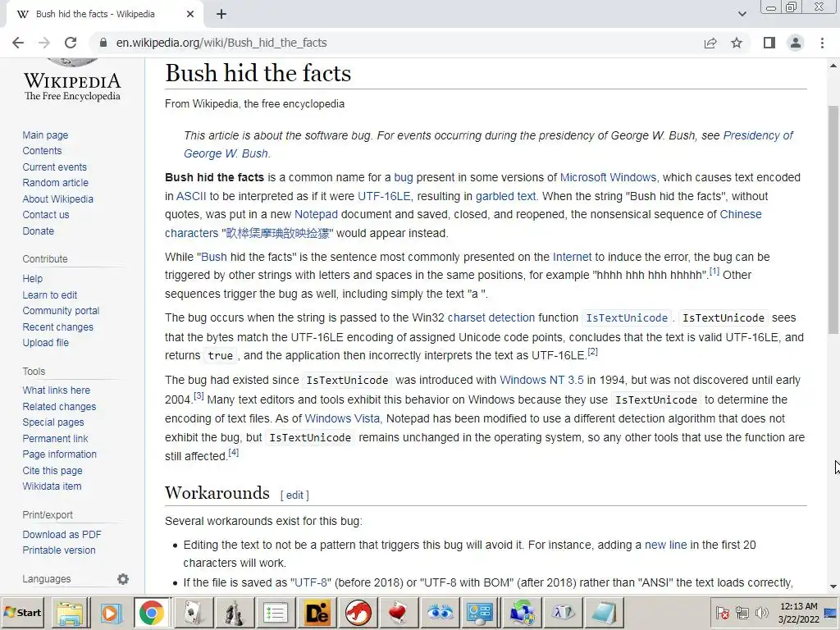Open language settings gear icon
Screen dimensions: 840x630
point(123,579)
